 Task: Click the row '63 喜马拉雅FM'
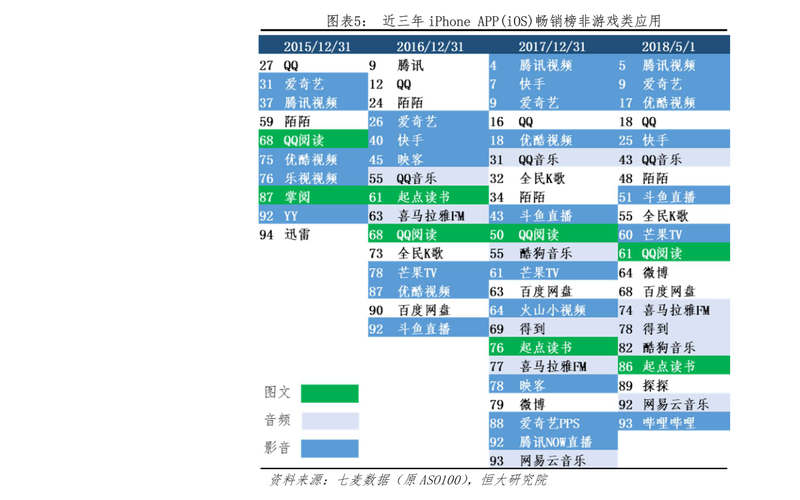pyautogui.click(x=429, y=215)
